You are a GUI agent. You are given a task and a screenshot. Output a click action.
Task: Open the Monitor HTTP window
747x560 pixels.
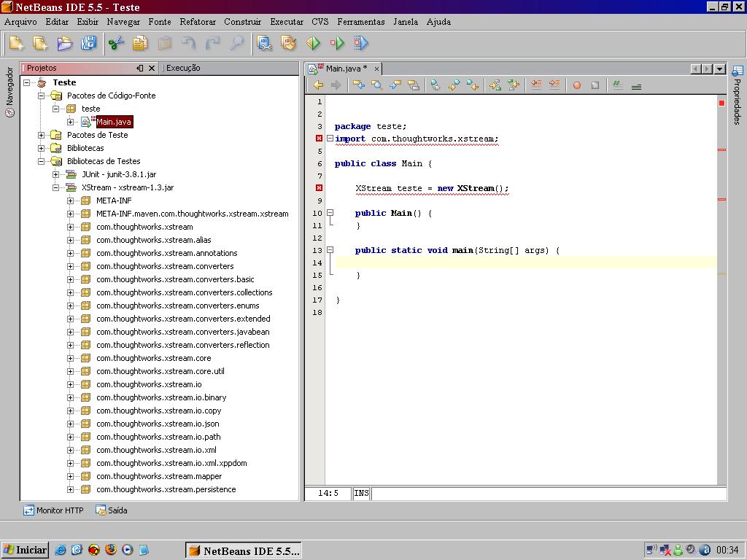point(54,510)
